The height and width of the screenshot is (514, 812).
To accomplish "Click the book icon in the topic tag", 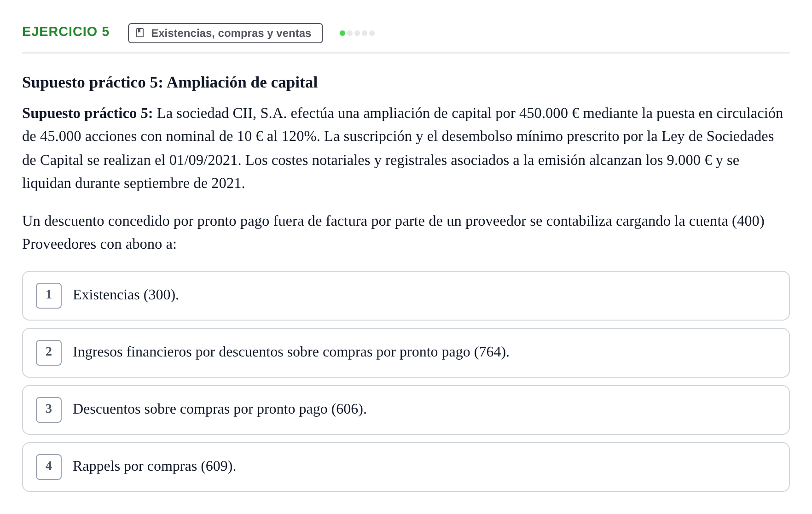I will point(140,33).
